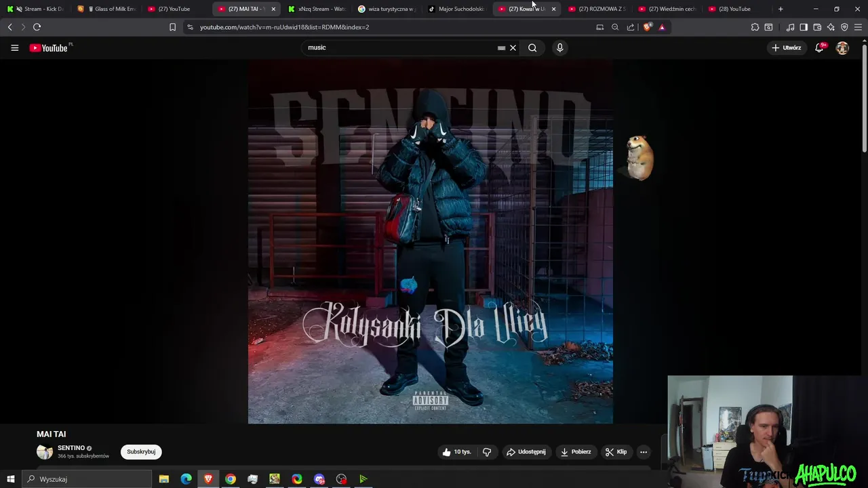Share this page via the address bar share icon
Viewport: 868px width, 488px height.
point(631,27)
